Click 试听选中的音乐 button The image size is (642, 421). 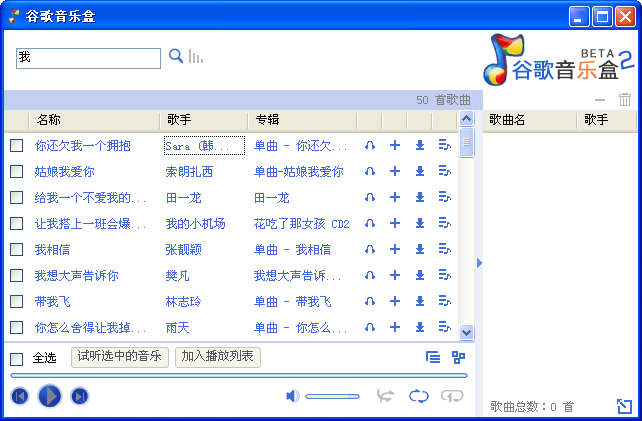120,357
